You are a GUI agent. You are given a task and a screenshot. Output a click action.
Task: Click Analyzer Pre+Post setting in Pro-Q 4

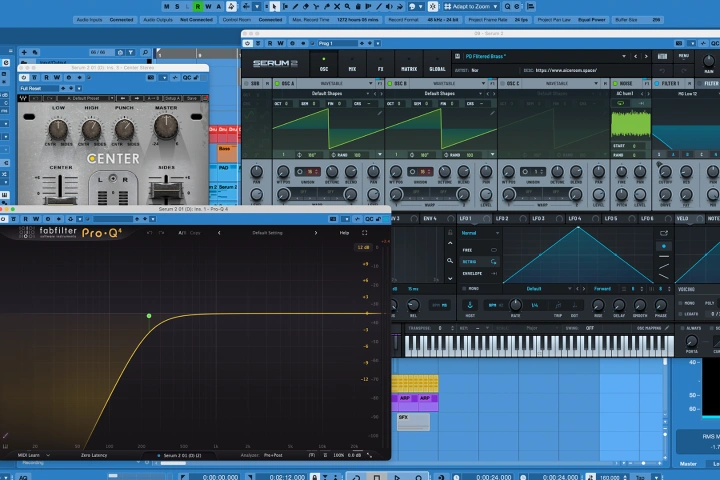click(x=273, y=455)
